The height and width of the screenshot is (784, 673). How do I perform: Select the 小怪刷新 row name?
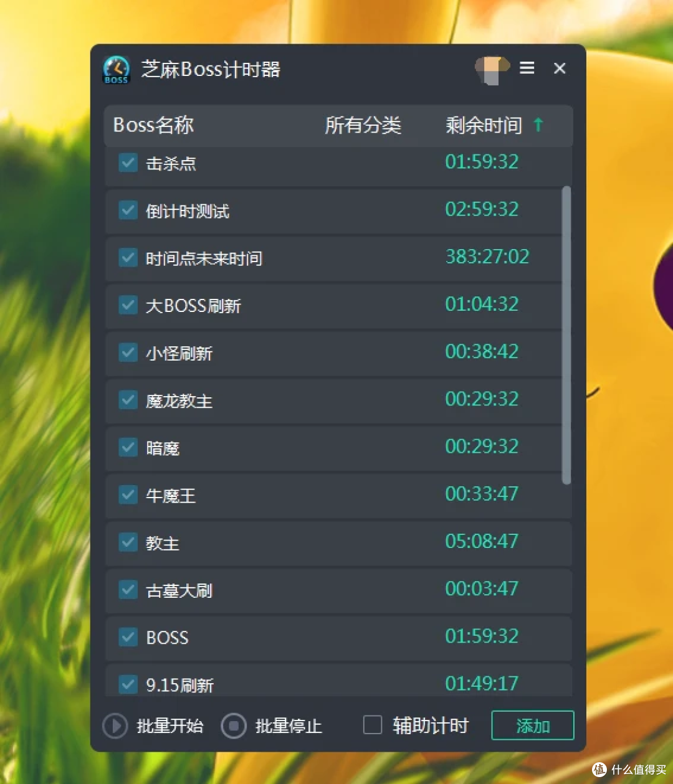click(179, 354)
